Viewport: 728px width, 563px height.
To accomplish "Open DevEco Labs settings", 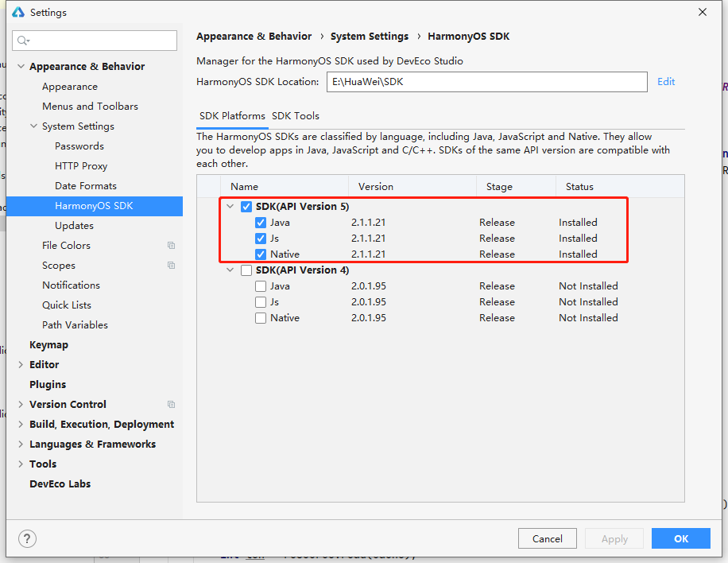I will (60, 484).
